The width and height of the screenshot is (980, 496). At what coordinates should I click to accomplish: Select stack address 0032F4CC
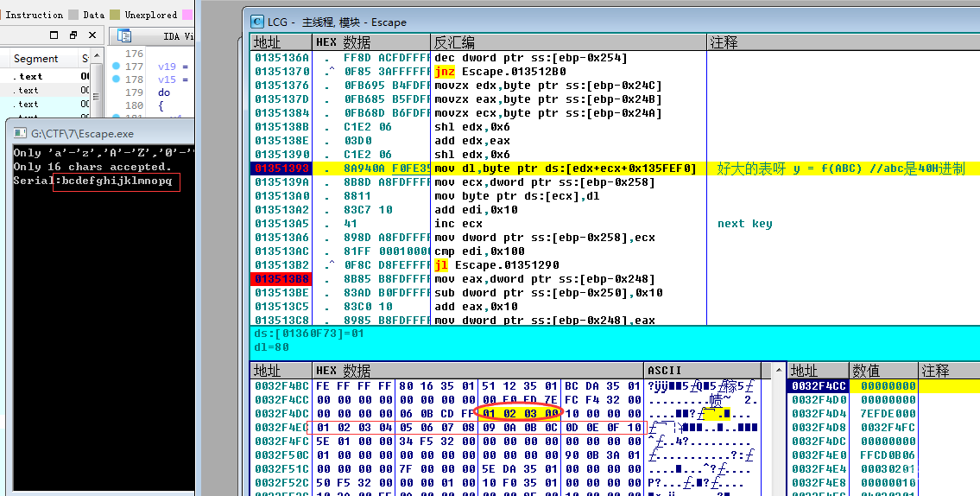(819, 386)
